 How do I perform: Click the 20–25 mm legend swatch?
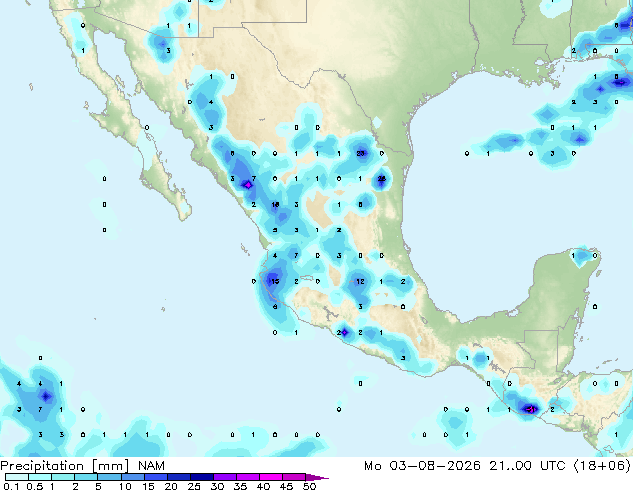click(178, 477)
